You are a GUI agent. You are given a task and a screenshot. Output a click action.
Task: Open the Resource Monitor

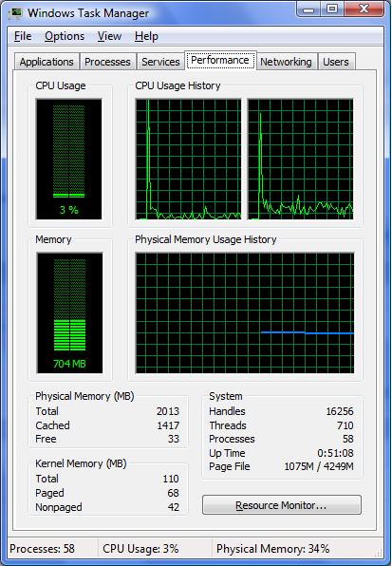click(x=281, y=505)
